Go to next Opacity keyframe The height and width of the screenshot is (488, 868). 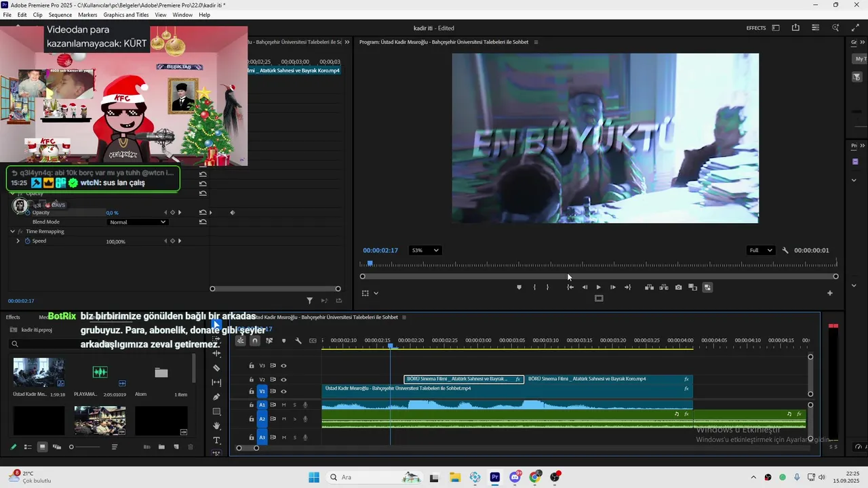pos(180,212)
